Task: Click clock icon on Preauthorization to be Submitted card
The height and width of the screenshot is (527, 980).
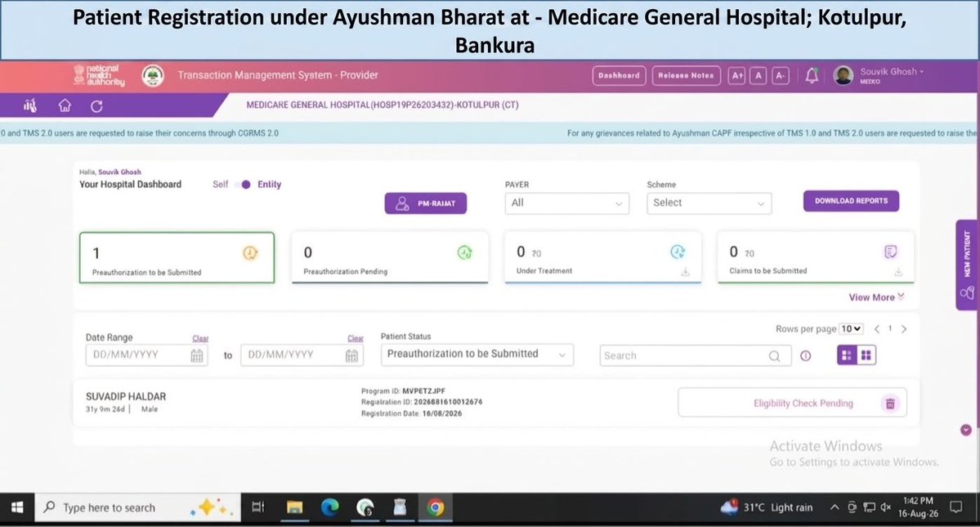Action: (x=250, y=253)
